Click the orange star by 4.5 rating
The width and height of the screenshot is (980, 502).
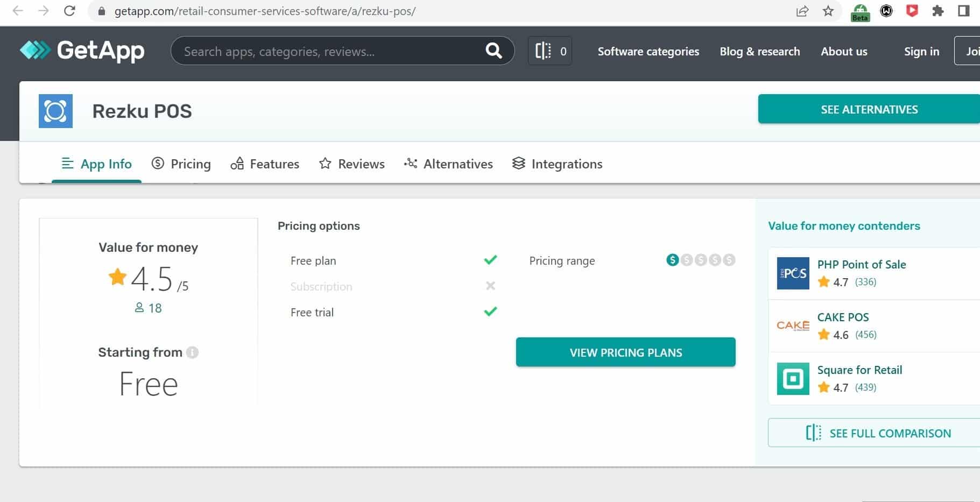(117, 277)
